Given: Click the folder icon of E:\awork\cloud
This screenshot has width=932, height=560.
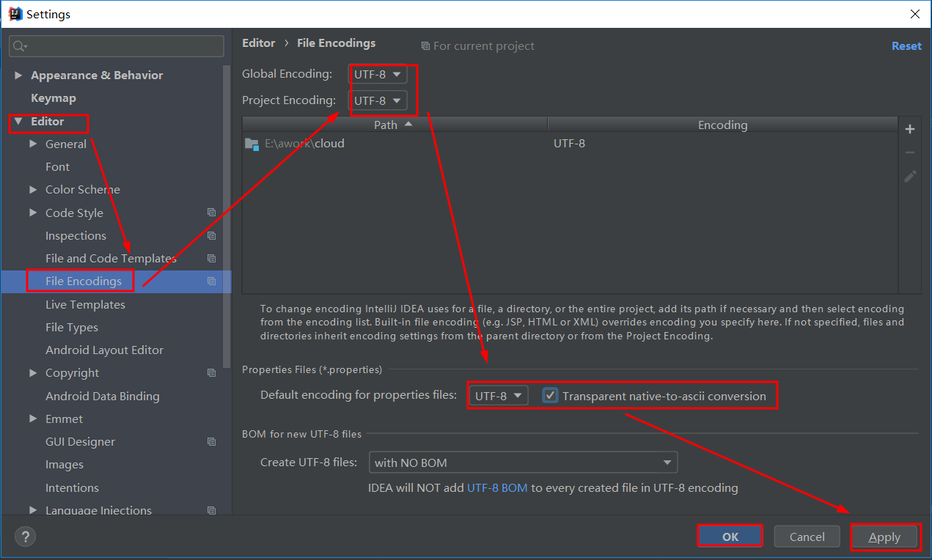Looking at the screenshot, I should [x=252, y=144].
